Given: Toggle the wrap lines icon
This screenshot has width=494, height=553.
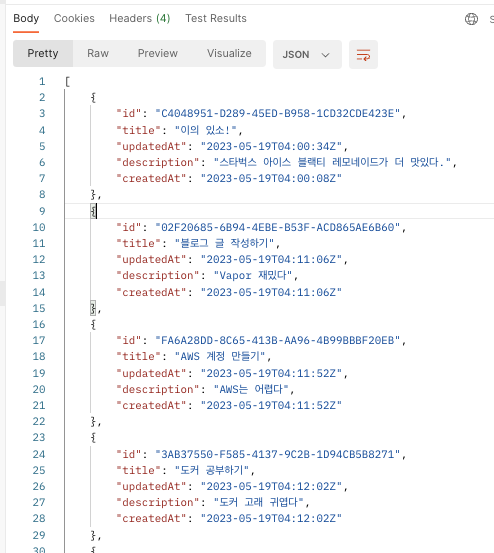Looking at the screenshot, I should (363, 54).
